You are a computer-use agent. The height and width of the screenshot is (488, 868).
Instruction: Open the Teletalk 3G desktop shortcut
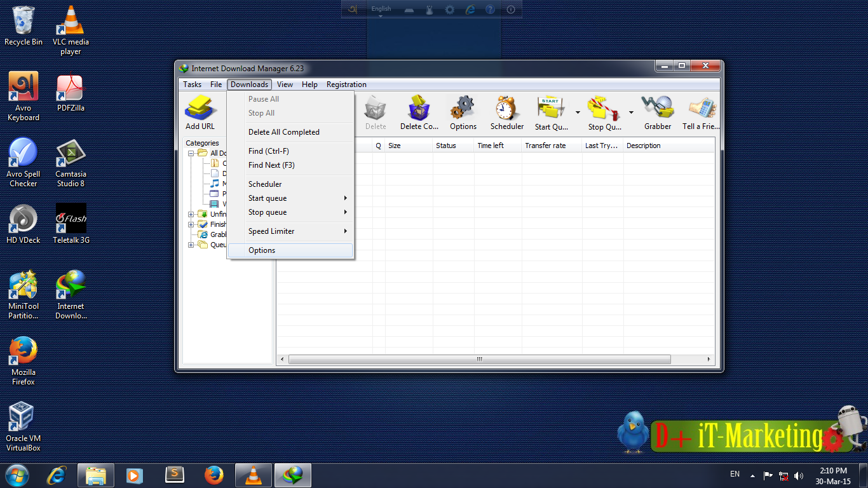[x=71, y=224]
